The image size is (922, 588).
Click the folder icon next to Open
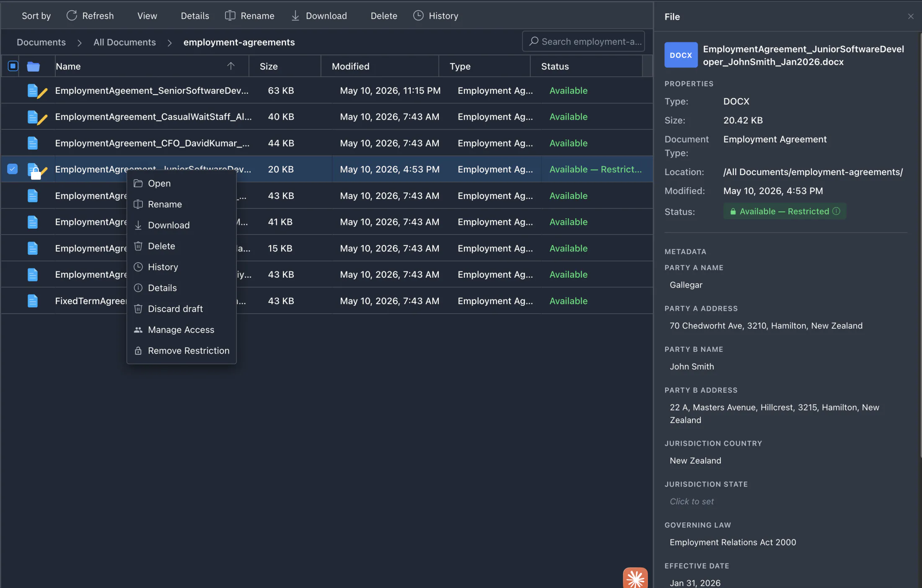(138, 183)
